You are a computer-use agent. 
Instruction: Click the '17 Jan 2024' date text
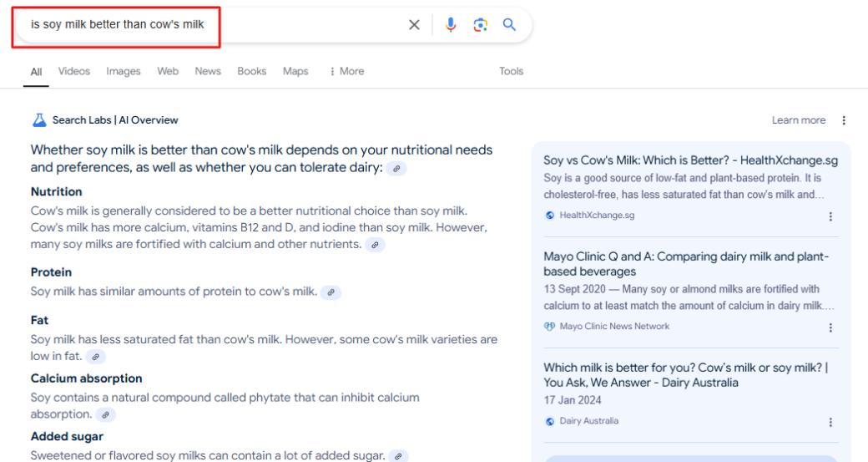(x=573, y=400)
